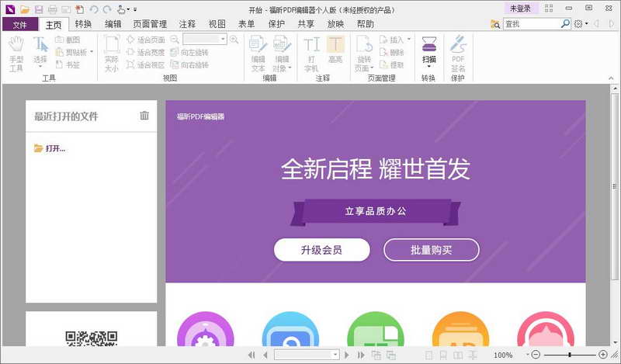Image resolution: width=621 pixels, height=364 pixels.
Task: Click the ribbon zoom-in magnifier icon
Action: pos(234,40)
